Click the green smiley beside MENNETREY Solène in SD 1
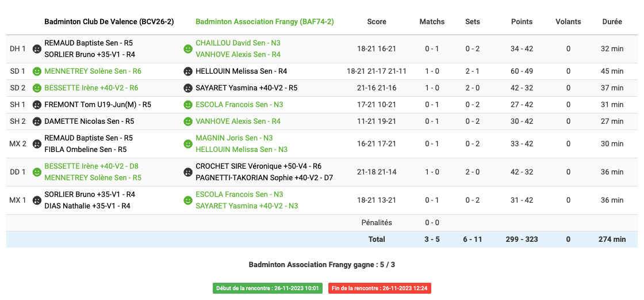 pyautogui.click(x=37, y=71)
